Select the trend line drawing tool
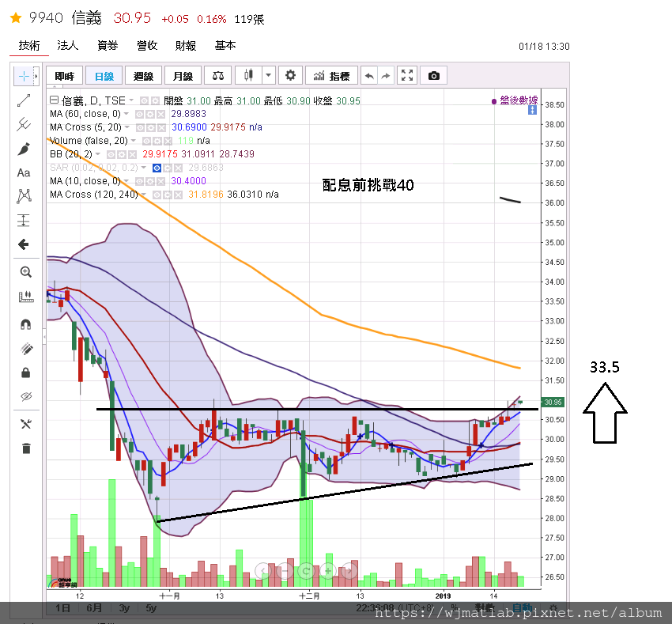 point(24,100)
